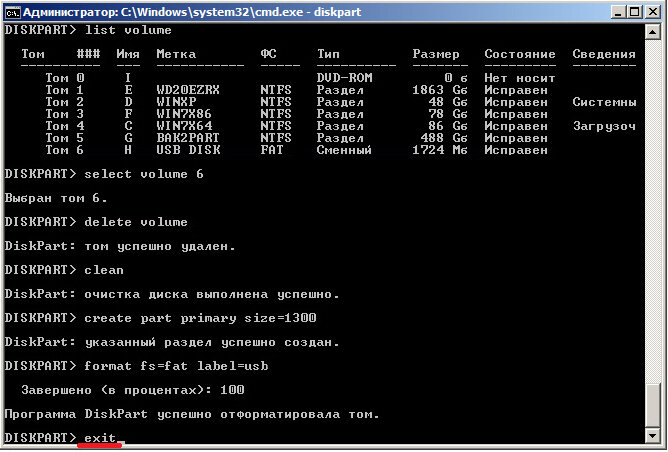Close the cmd.exe diskpart window
668x452 pixels.
pyautogui.click(x=652, y=12)
